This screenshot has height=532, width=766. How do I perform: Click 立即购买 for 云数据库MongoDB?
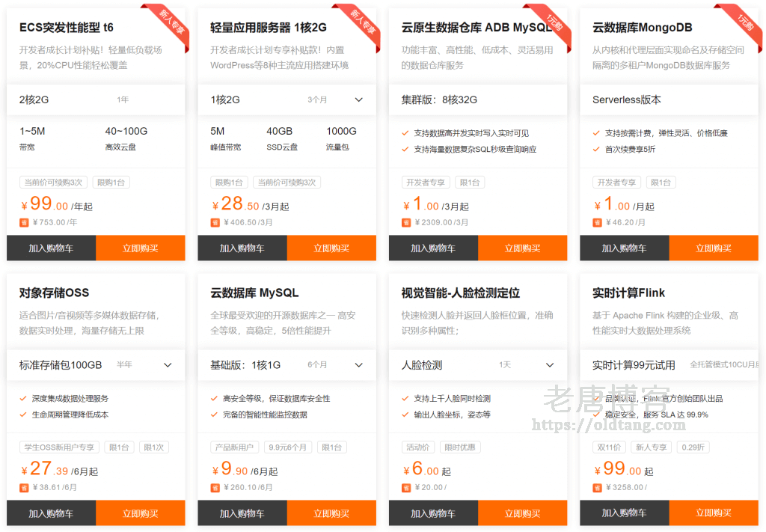(x=714, y=248)
